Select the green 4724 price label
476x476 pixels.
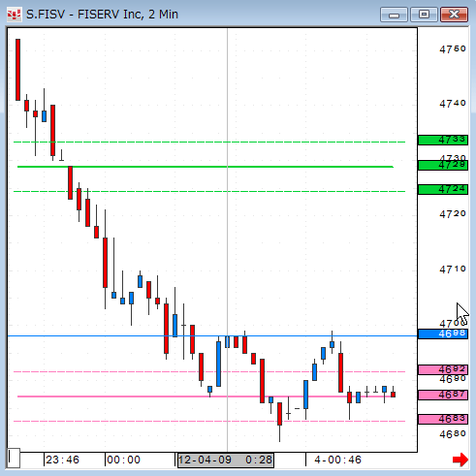pyautogui.click(x=443, y=189)
